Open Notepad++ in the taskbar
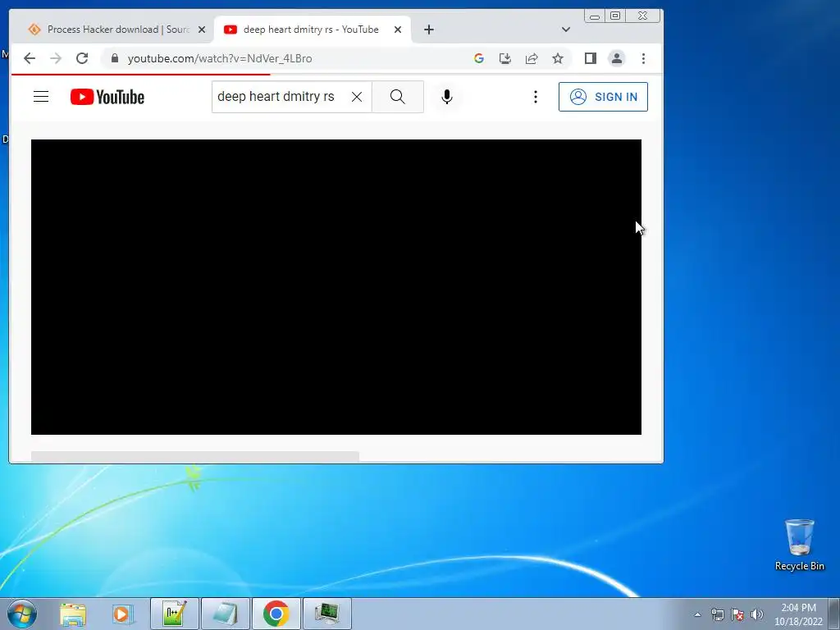Screen dimensions: 840x630 tap(175, 614)
